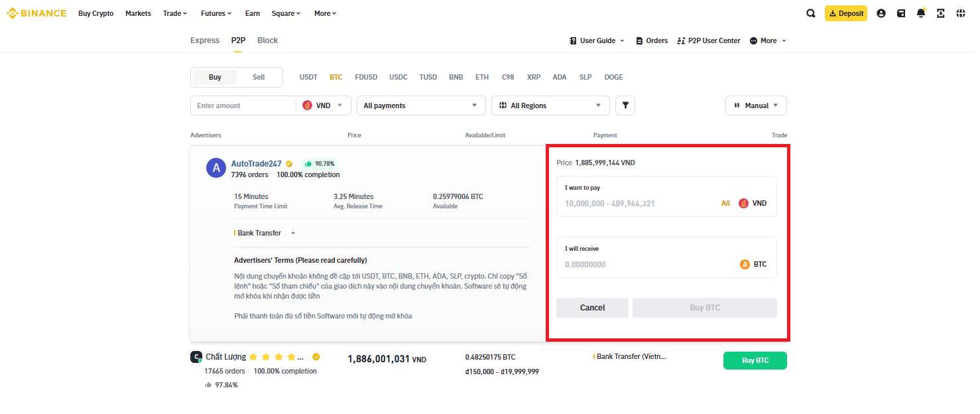Open the user profile icon
The height and width of the screenshot is (414, 980).
point(881,13)
